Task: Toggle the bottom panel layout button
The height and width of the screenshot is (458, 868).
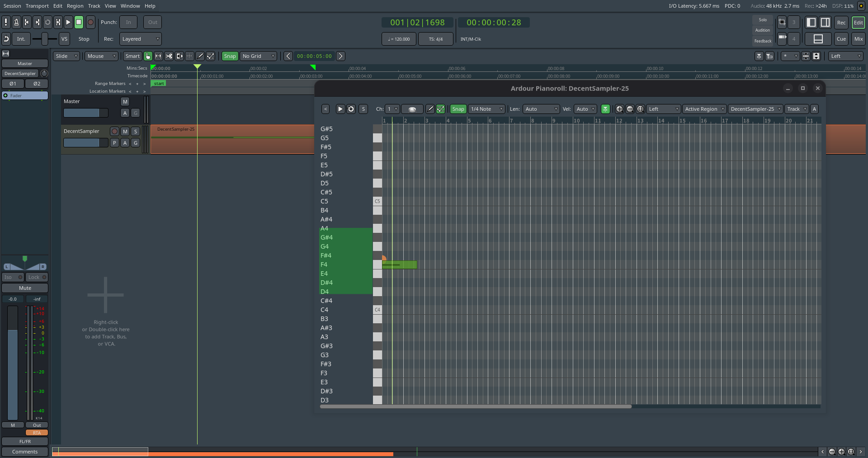Action: 818,39
